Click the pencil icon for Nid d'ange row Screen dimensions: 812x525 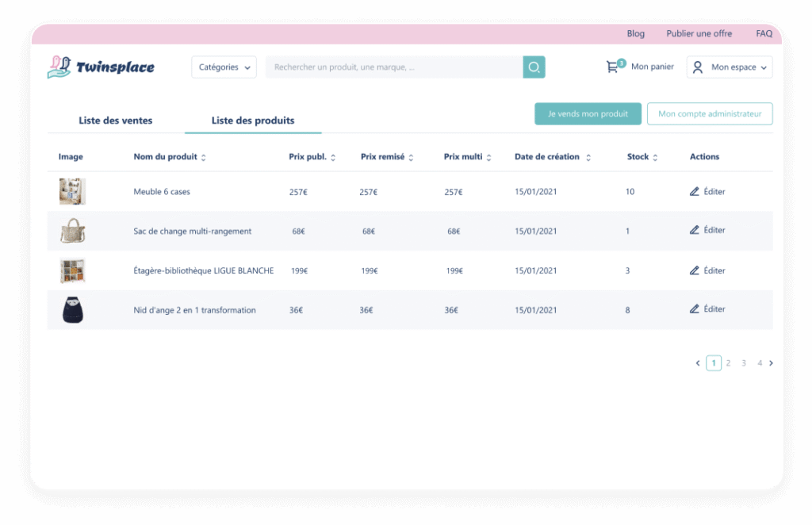pos(695,308)
